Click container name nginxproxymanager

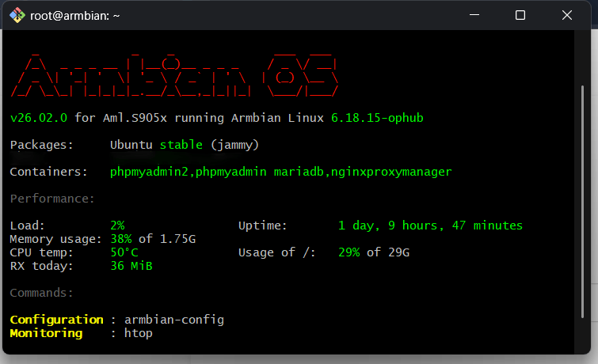[391, 172]
